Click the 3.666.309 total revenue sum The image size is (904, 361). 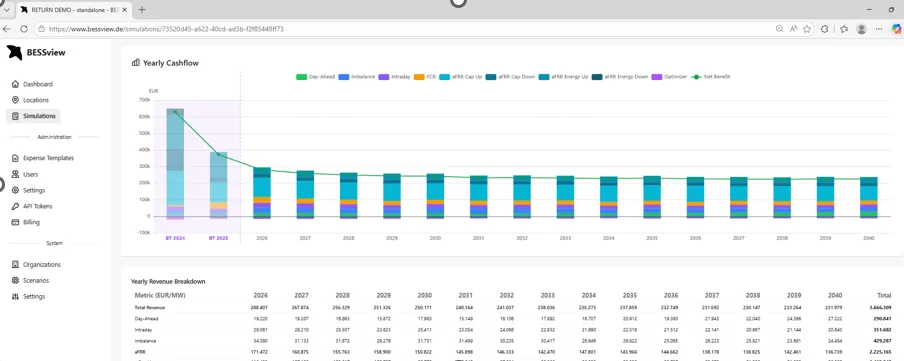coord(880,307)
